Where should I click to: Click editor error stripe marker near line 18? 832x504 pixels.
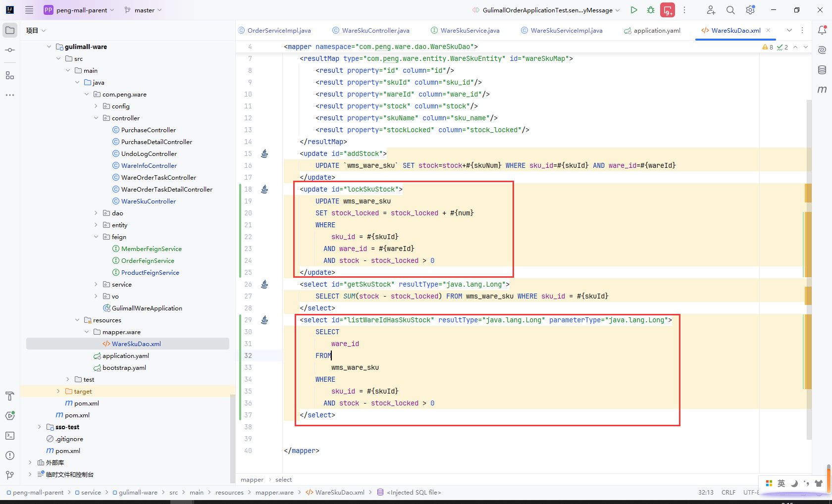(x=808, y=193)
